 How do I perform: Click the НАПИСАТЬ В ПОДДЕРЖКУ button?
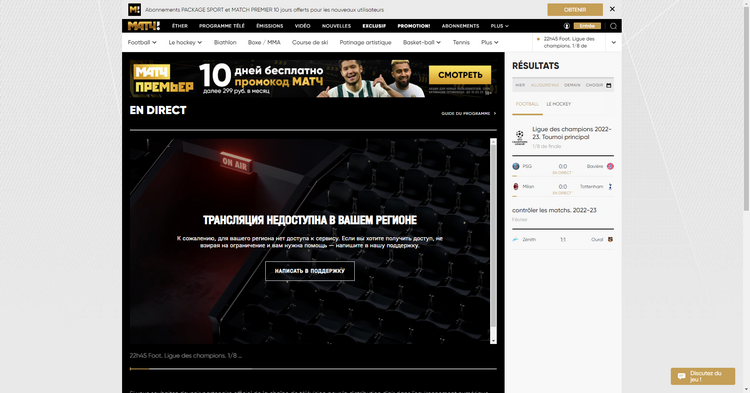pyautogui.click(x=310, y=271)
